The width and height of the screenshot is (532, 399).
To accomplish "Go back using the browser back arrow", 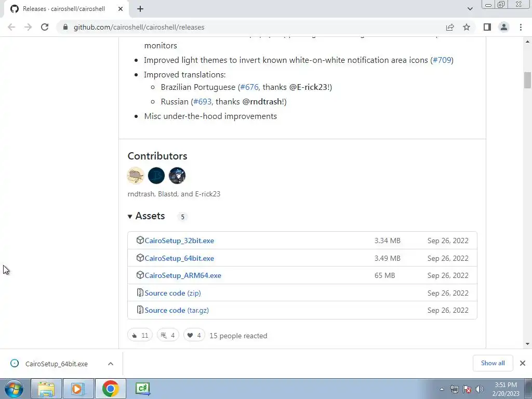I will (11, 27).
